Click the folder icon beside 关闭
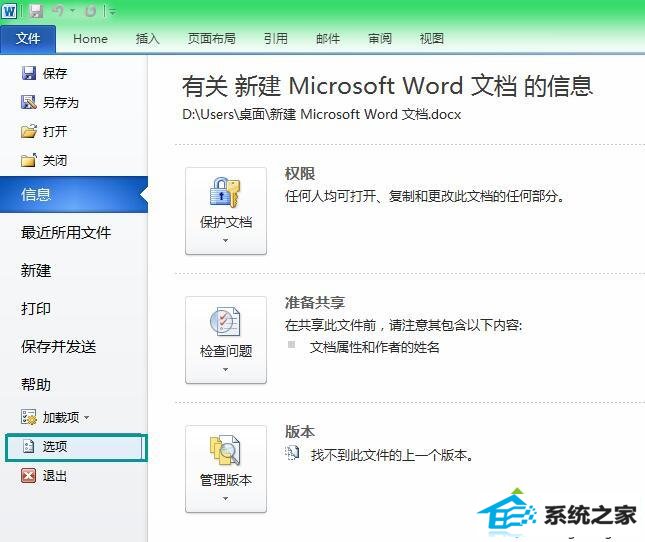The width and height of the screenshot is (645, 542). tap(28, 160)
